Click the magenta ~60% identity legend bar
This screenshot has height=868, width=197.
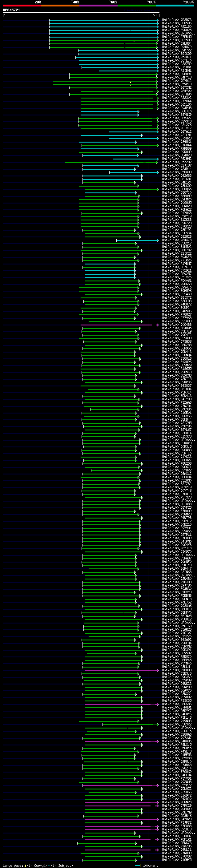[x=99, y=6]
